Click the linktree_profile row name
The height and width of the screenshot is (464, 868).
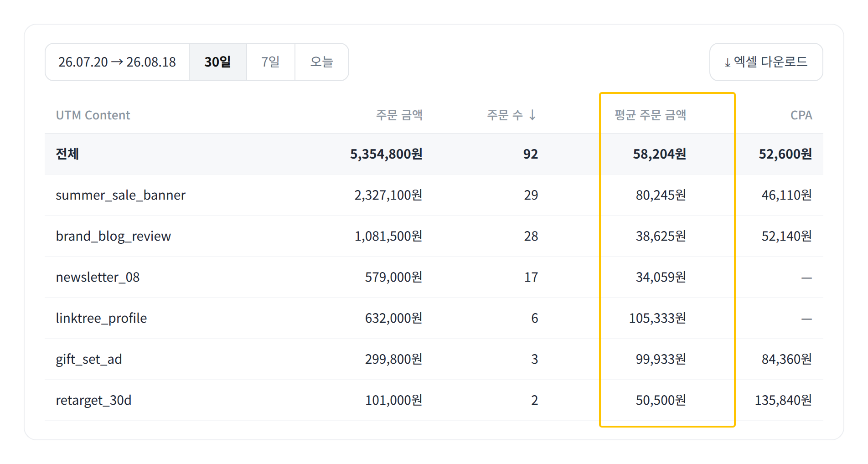(101, 318)
